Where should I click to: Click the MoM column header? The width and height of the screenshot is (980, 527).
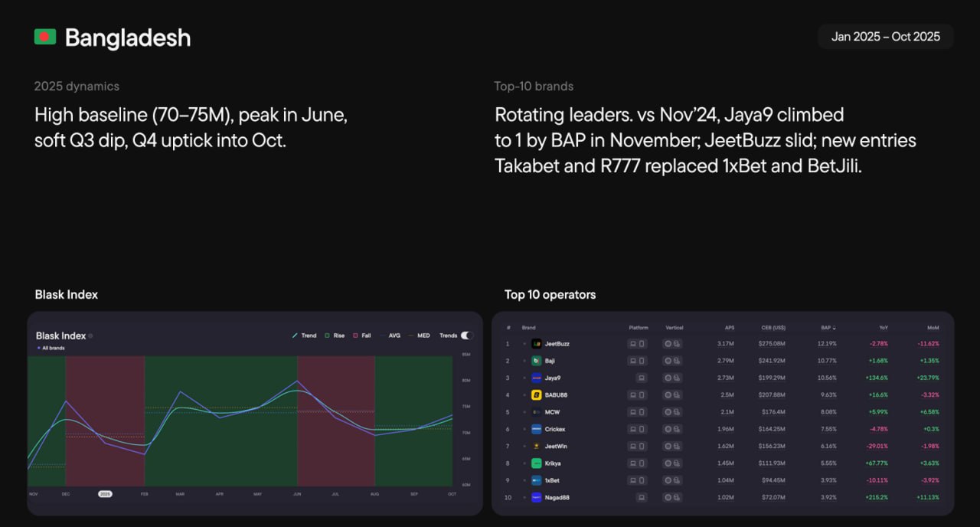click(x=933, y=328)
